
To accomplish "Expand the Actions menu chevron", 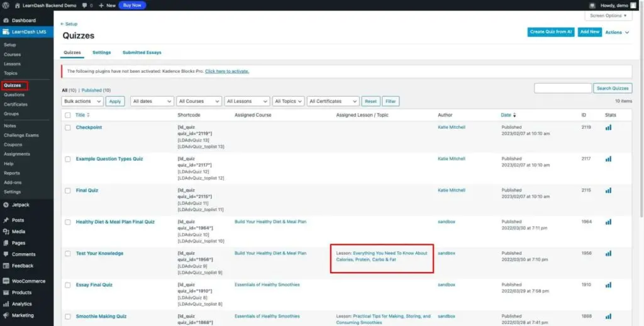I will pos(627,33).
